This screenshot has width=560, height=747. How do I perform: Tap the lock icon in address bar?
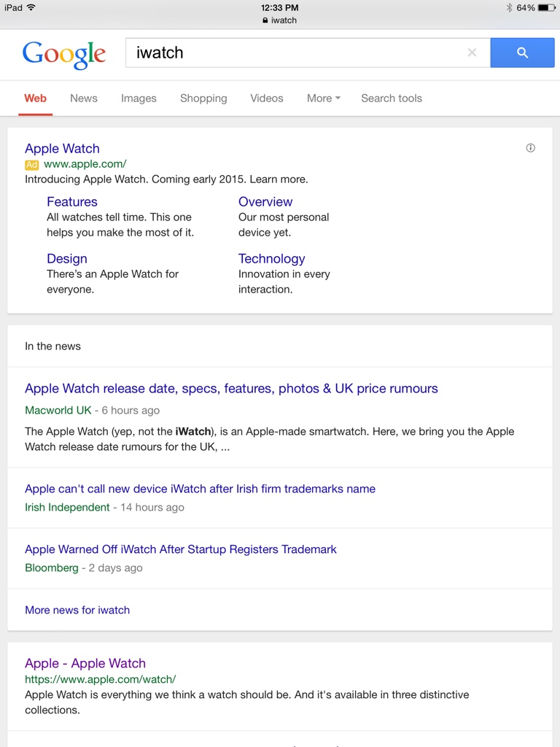coord(265,20)
